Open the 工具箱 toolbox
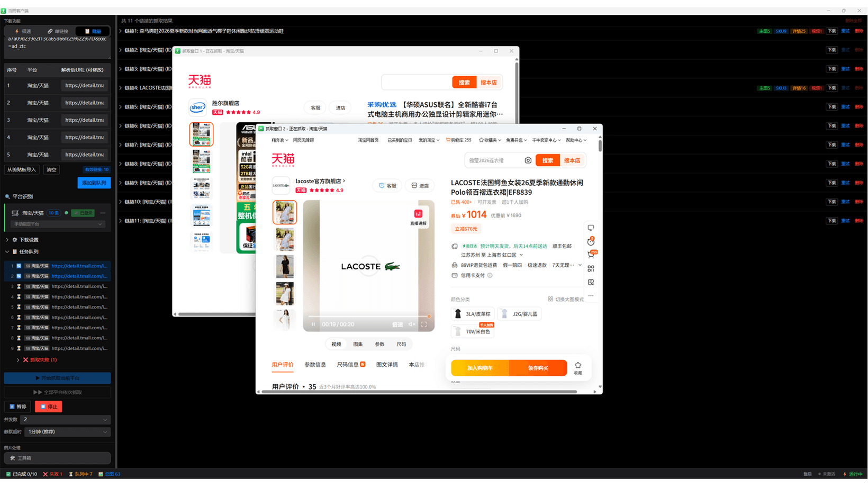This screenshot has height=488, width=868. pos(57,458)
